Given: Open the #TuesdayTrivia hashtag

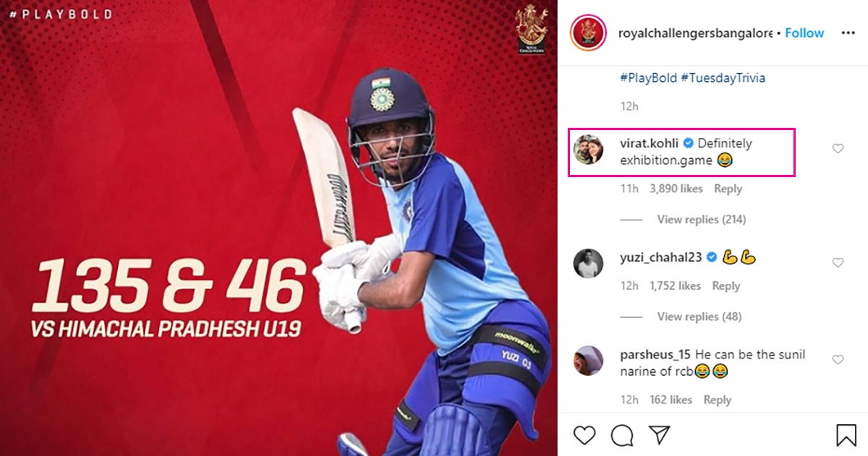Looking at the screenshot, I should (x=723, y=77).
